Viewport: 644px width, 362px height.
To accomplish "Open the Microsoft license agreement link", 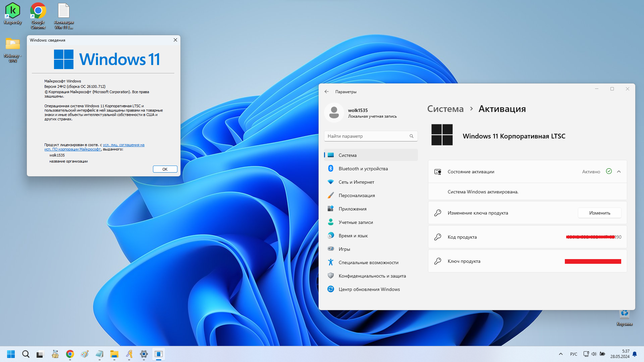I will coord(123,145).
